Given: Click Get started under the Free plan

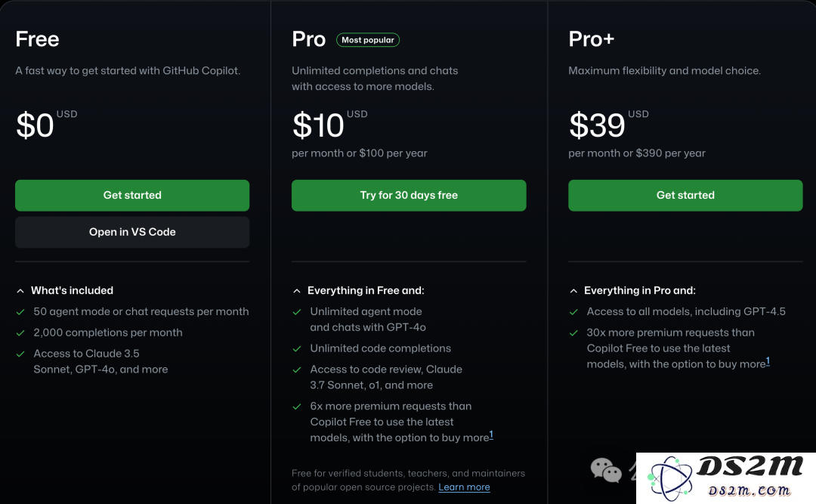Looking at the screenshot, I should pos(132,195).
